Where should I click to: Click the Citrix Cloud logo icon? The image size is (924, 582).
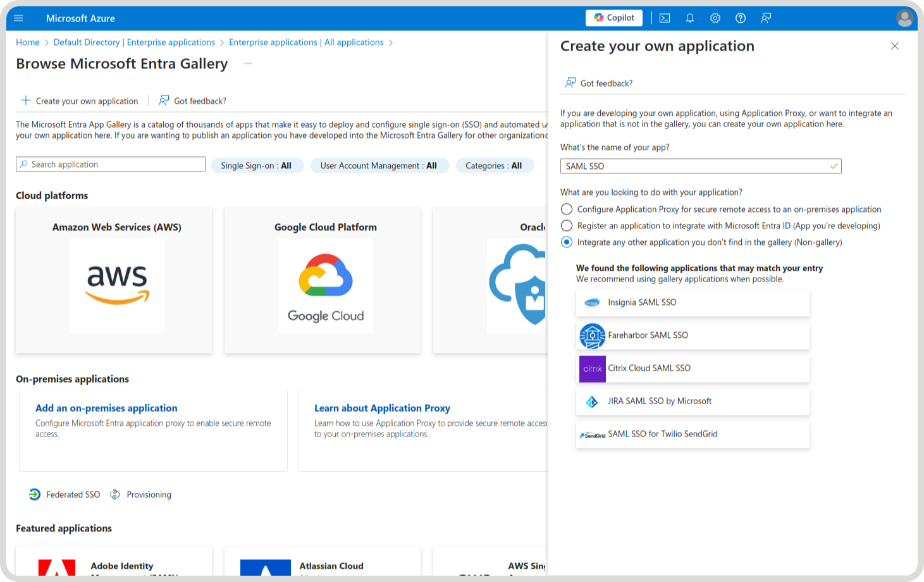(593, 369)
